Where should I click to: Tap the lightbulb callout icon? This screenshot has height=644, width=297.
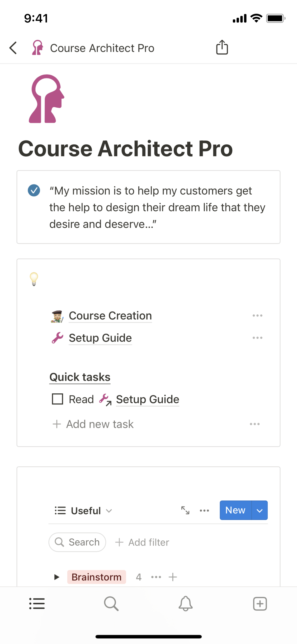34,279
